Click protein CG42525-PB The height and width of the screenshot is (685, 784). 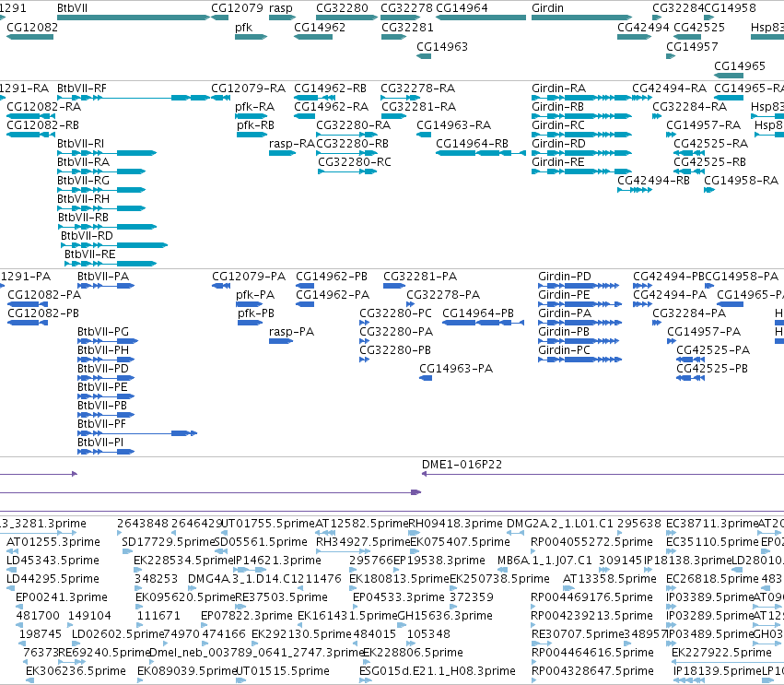[712, 369]
